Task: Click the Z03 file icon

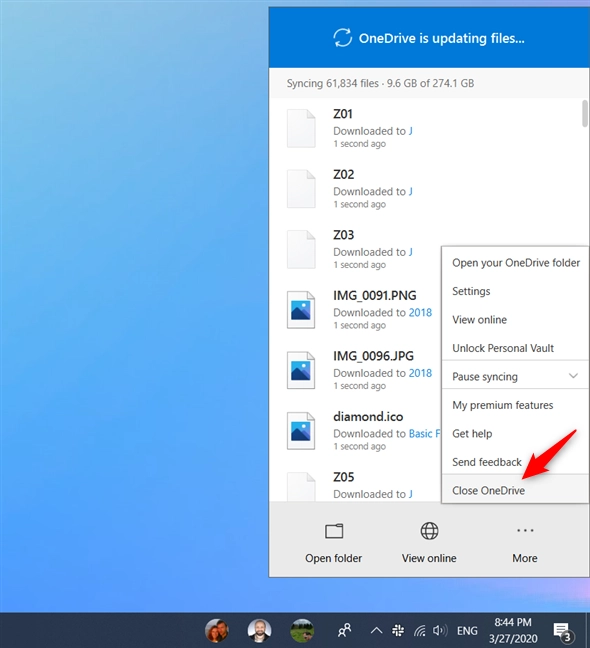Action: click(x=301, y=249)
